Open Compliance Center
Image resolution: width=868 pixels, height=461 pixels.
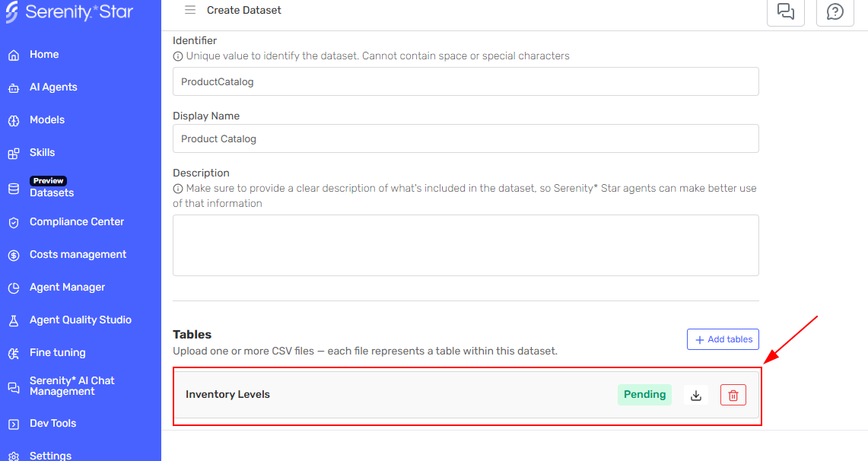[x=76, y=222]
